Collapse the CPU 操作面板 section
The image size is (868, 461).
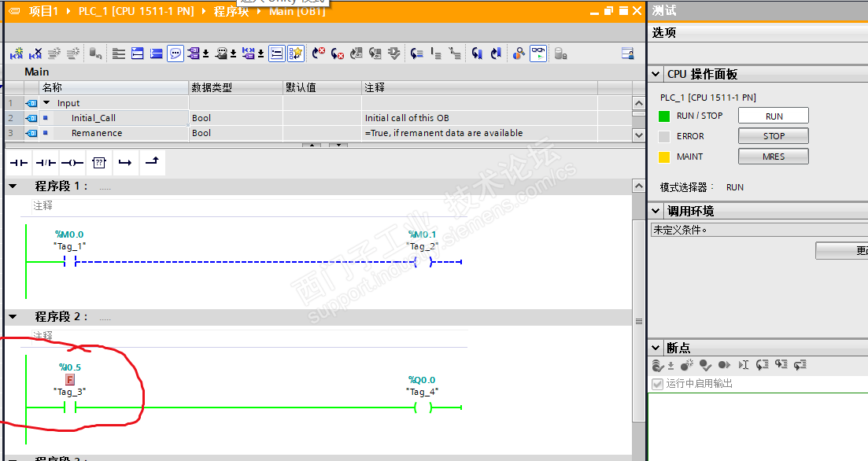click(x=656, y=74)
